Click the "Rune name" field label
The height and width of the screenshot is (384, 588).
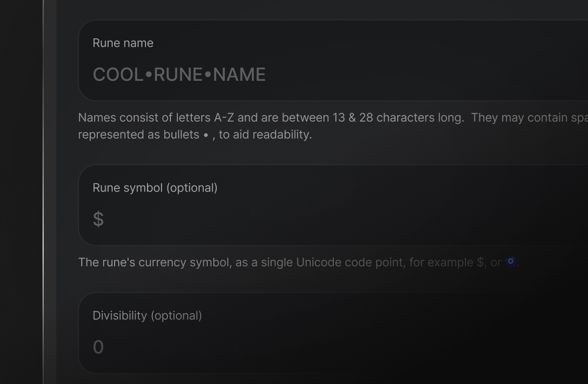point(123,43)
